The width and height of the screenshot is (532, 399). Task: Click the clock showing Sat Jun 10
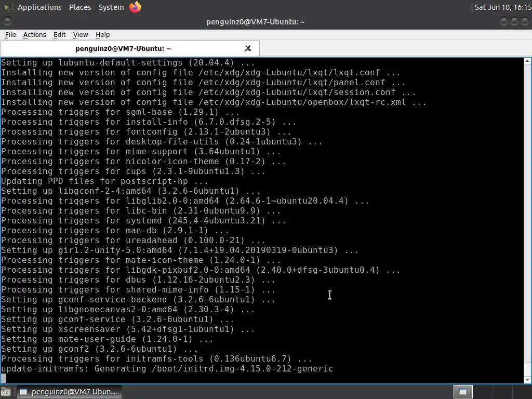tap(502, 7)
